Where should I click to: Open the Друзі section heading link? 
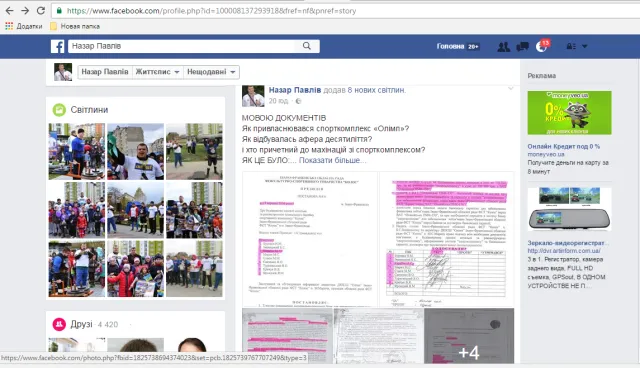(x=81, y=324)
